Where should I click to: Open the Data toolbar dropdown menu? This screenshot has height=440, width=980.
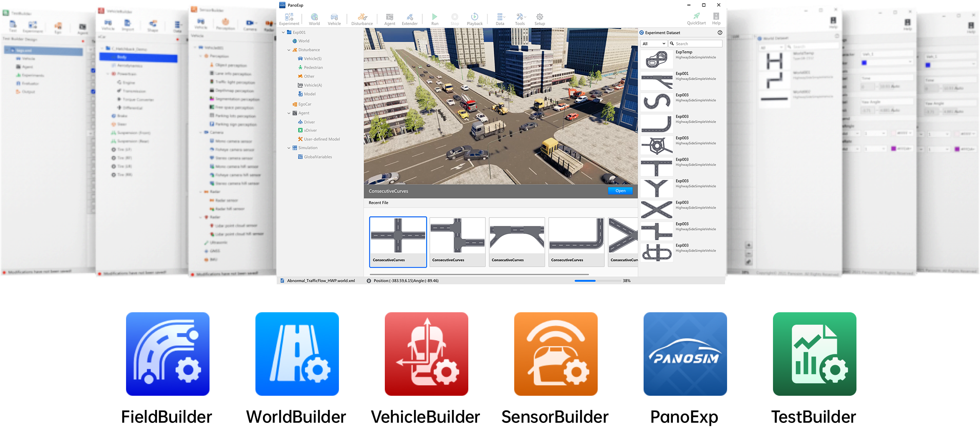pos(500,19)
